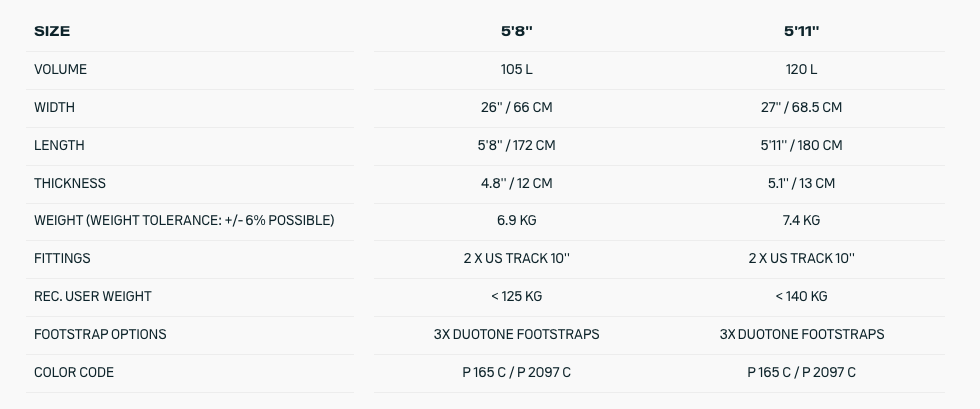The width and height of the screenshot is (980, 409).
Task: Click the 120 L volume value
Action: [x=802, y=69]
